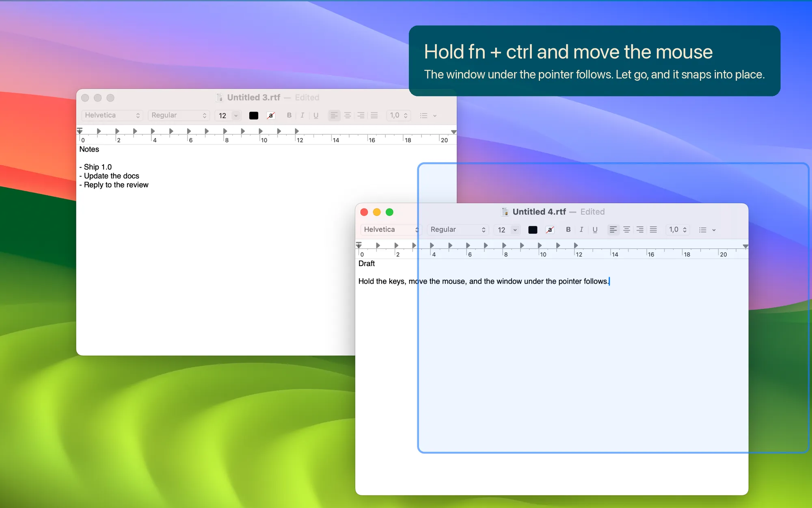Image resolution: width=812 pixels, height=508 pixels.
Task: Toggle Italic in Untitled 4.rtf window
Action: pyautogui.click(x=581, y=230)
